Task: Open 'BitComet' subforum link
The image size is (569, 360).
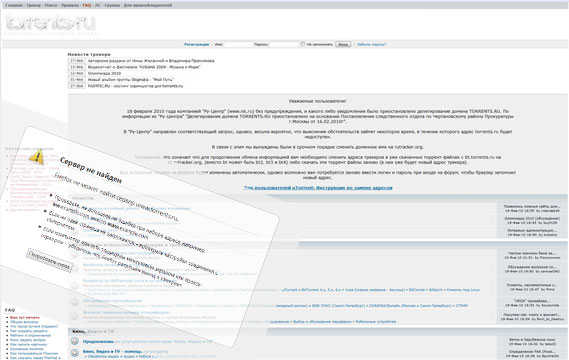Action: coord(417,290)
